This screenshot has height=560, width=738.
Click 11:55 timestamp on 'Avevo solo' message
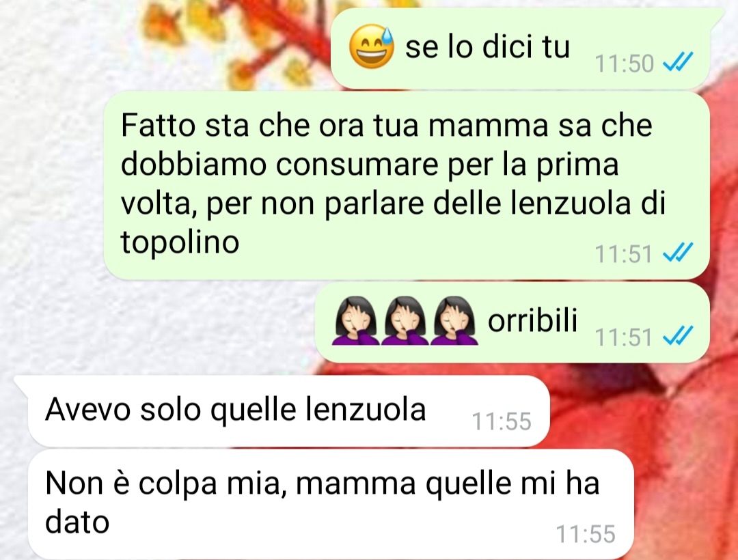point(502,421)
